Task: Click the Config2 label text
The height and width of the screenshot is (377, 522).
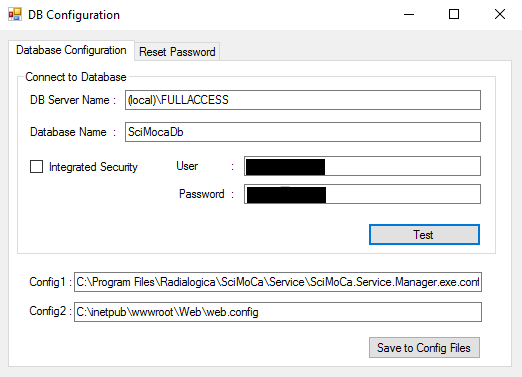Action: [48, 311]
